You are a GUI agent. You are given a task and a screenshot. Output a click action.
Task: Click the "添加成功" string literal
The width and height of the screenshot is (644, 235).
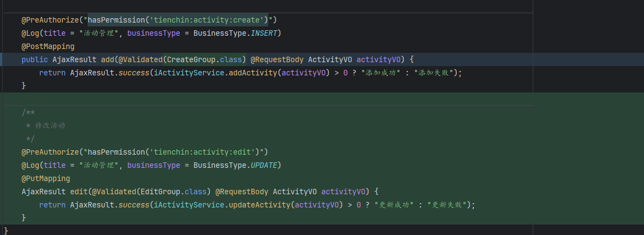tap(381, 73)
